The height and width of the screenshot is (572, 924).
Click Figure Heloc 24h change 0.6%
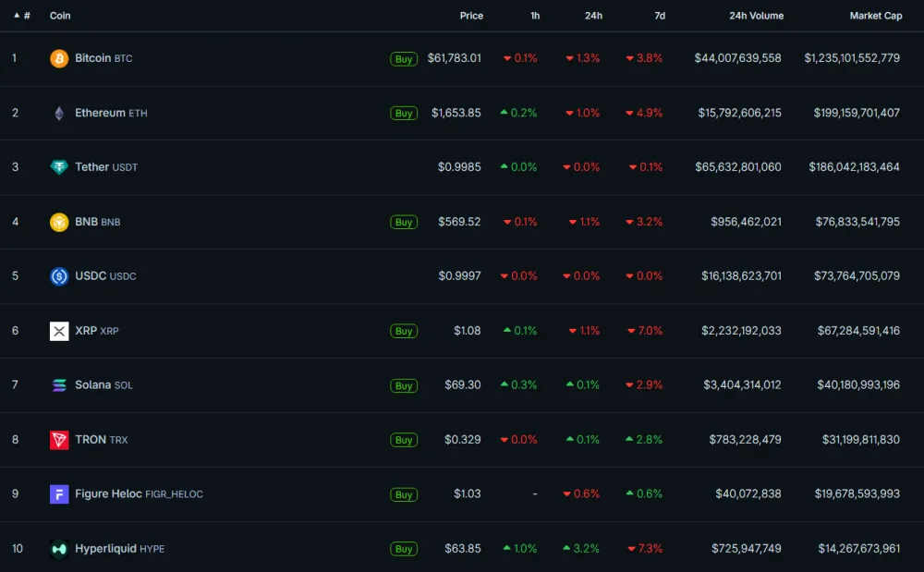point(581,493)
